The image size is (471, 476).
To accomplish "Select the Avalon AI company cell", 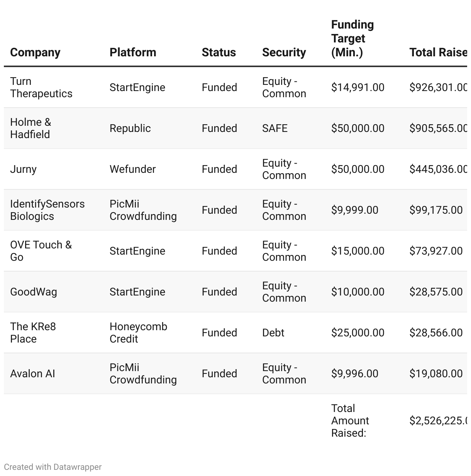I will pos(32,374).
